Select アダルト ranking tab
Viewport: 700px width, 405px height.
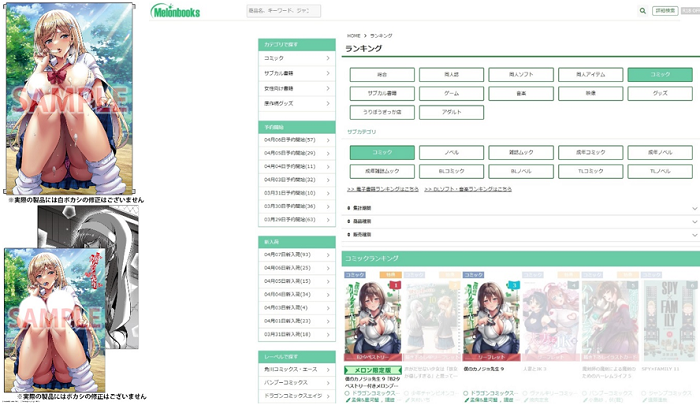[451, 112]
